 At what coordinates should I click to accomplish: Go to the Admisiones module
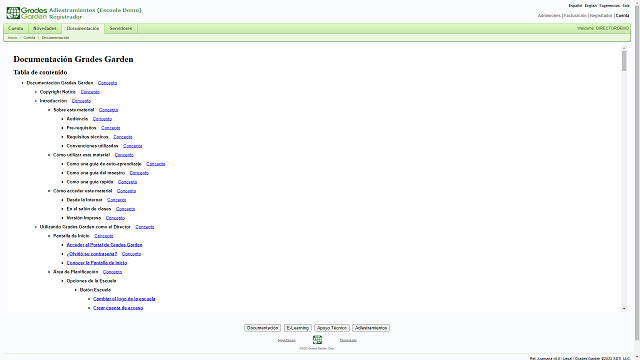[549, 16]
